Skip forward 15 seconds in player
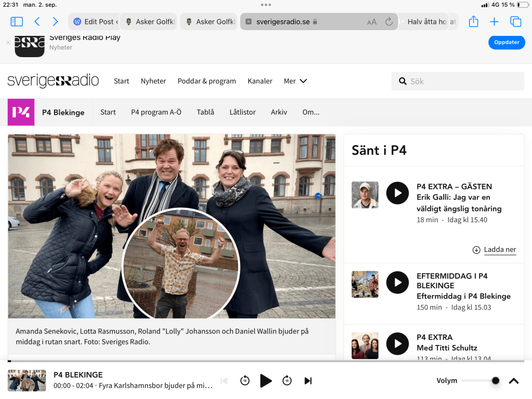The image size is (532, 399). 287,381
